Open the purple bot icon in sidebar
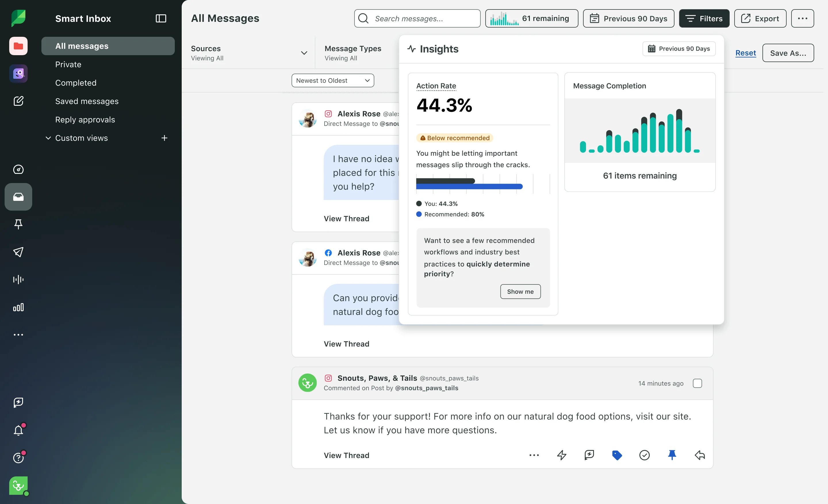This screenshot has width=828, height=504. 18,74
